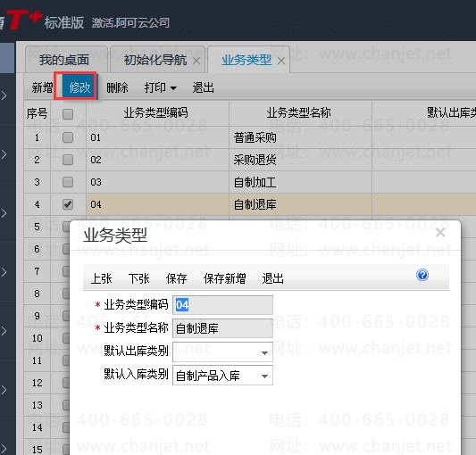476x455 pixels.
Task: Click the 业务类型编码 input field
Action: click(x=222, y=305)
